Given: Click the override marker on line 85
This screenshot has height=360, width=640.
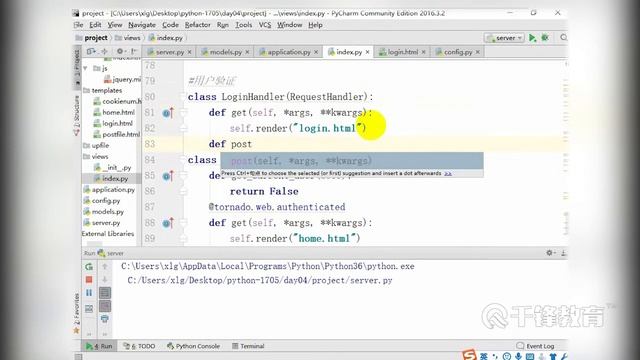Looking at the screenshot, I should pos(168,176).
